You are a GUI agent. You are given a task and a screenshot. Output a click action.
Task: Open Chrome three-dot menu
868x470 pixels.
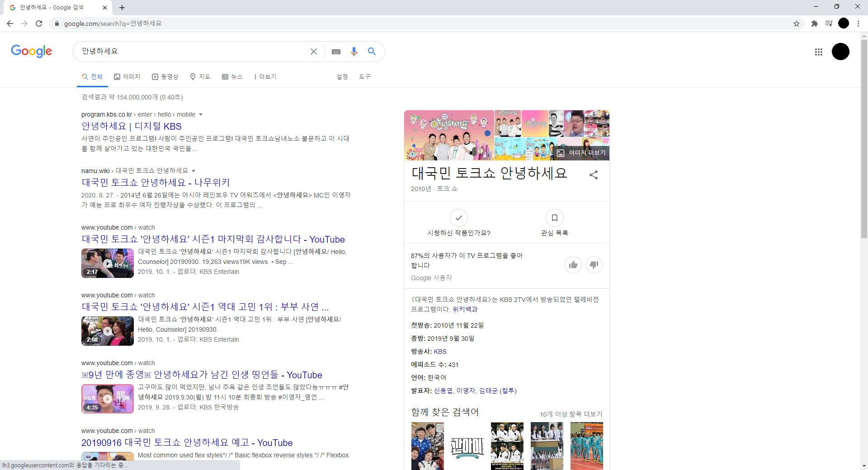tap(858, 23)
